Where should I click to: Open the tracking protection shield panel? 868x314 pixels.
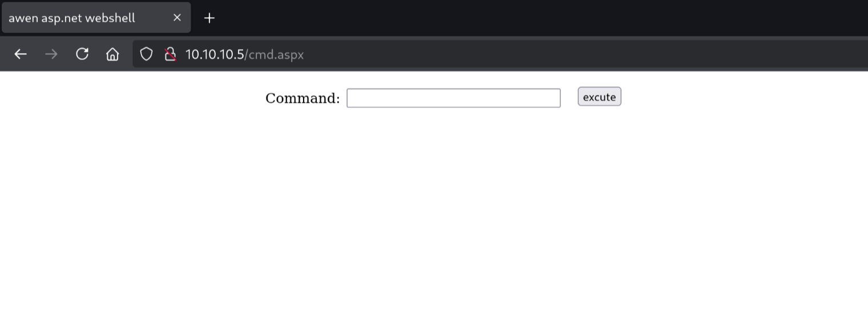point(147,54)
